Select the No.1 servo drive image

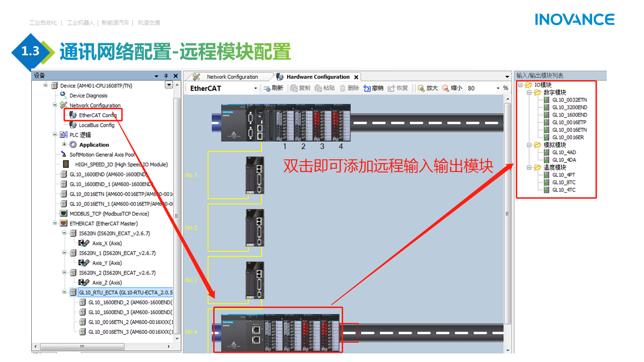tap(256, 175)
